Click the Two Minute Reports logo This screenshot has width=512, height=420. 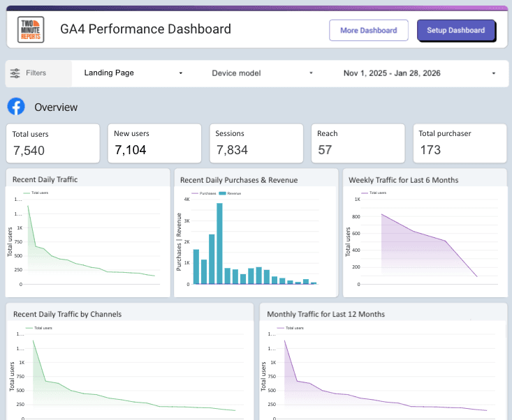coord(31,30)
